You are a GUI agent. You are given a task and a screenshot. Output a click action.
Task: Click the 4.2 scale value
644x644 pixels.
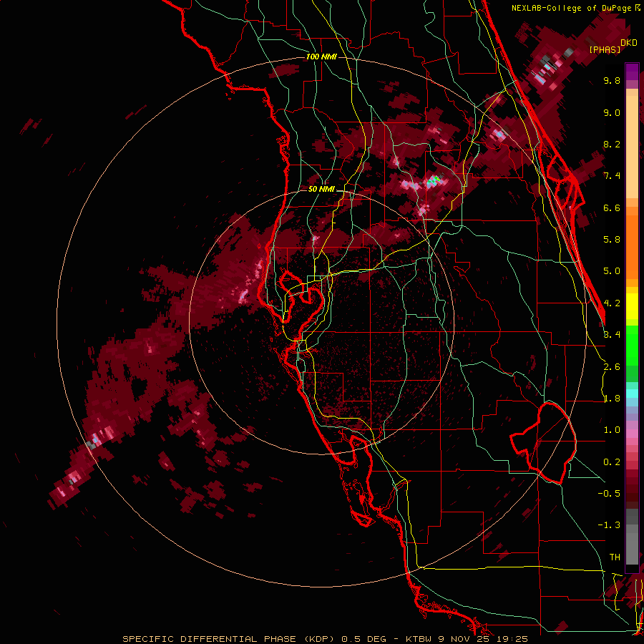pyautogui.click(x=612, y=303)
